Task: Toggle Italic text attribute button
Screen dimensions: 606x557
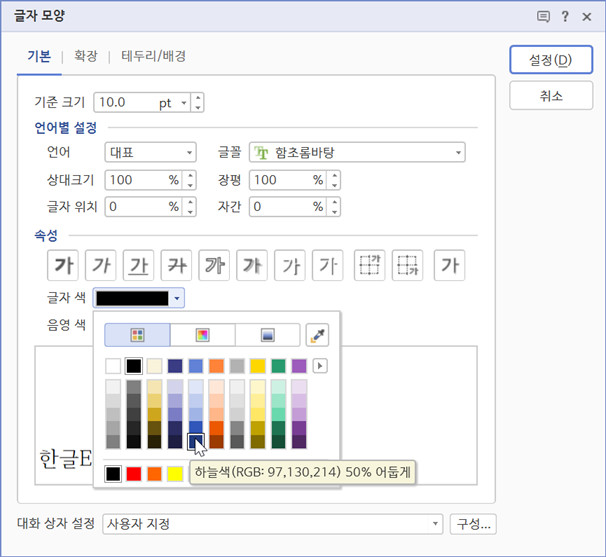Action: coord(100,265)
